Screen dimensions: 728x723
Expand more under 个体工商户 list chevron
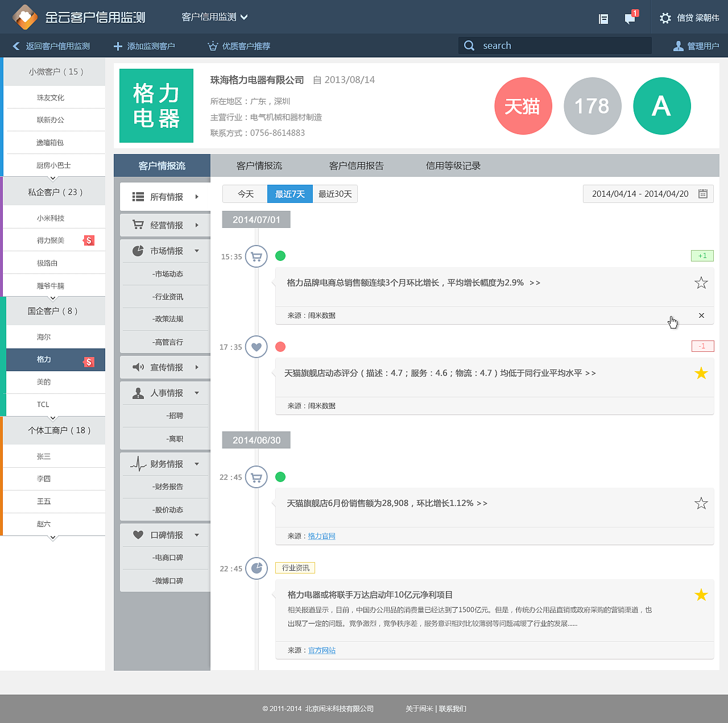tap(53, 538)
